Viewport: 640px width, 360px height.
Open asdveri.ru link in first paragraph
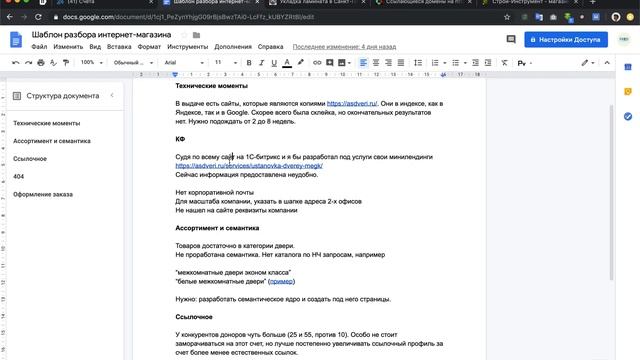352,104
